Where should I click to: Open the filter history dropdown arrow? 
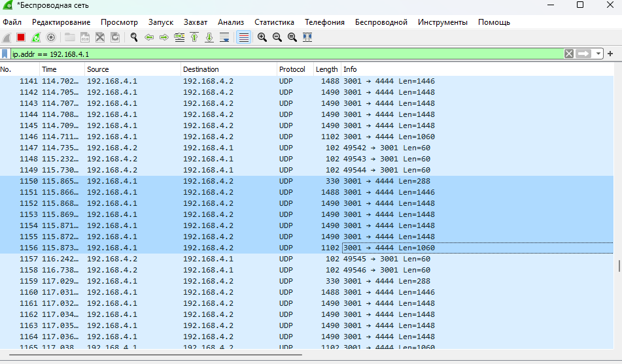click(598, 54)
